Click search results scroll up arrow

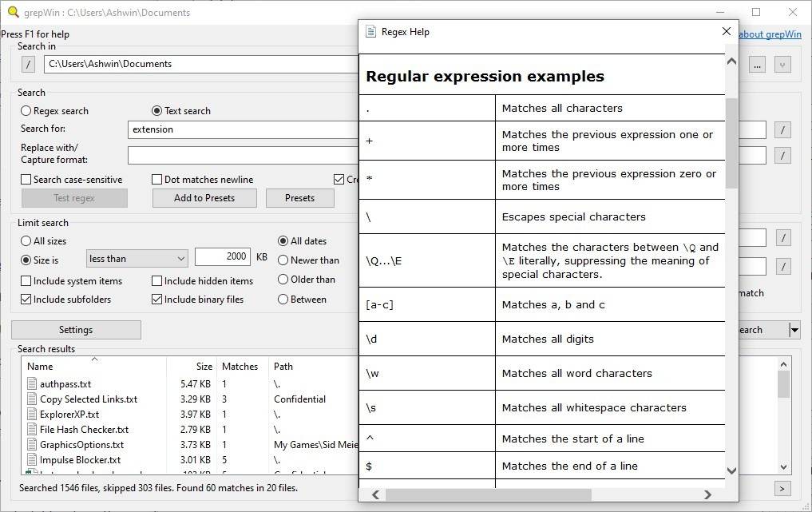coord(783,364)
